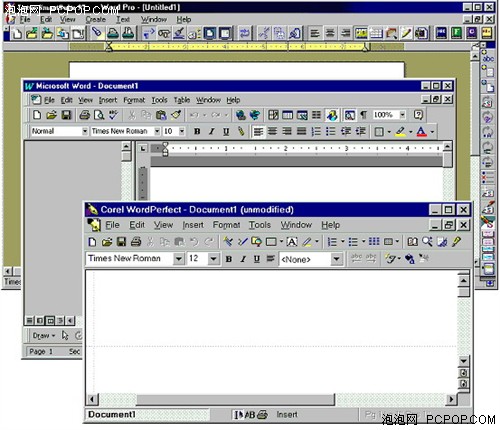500x430 pixels.
Task: Click bulleted list icon in Microsoft Word
Action: click(x=331, y=131)
